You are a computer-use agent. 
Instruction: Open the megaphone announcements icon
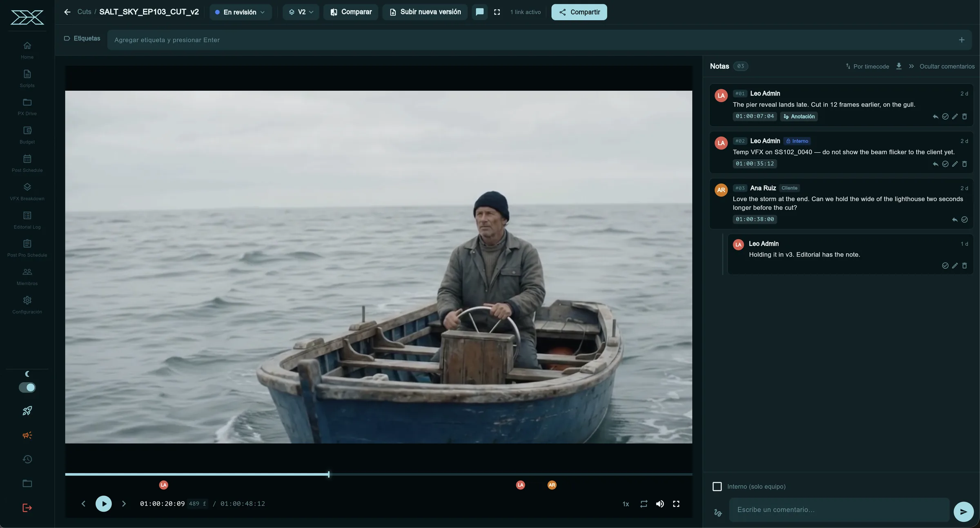(x=27, y=435)
